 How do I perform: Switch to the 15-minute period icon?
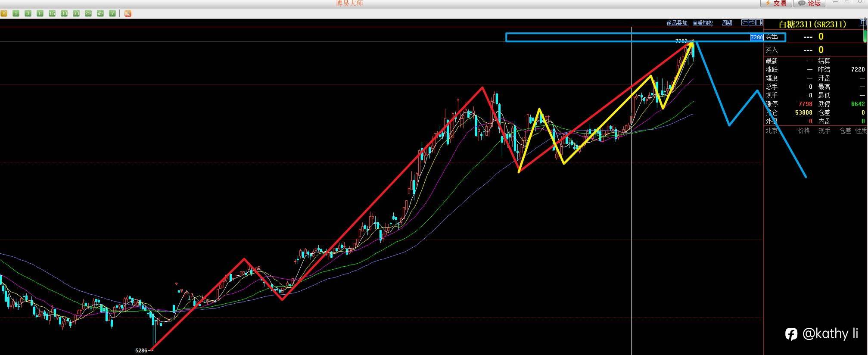52,13
